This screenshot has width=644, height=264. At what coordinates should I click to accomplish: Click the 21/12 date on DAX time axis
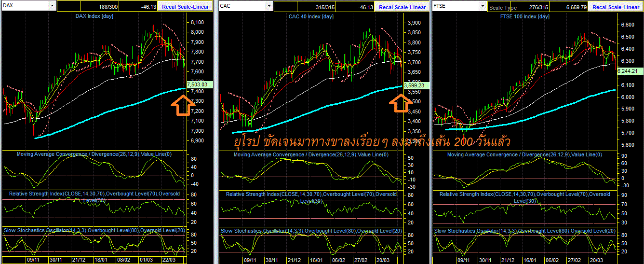[x=79, y=260]
